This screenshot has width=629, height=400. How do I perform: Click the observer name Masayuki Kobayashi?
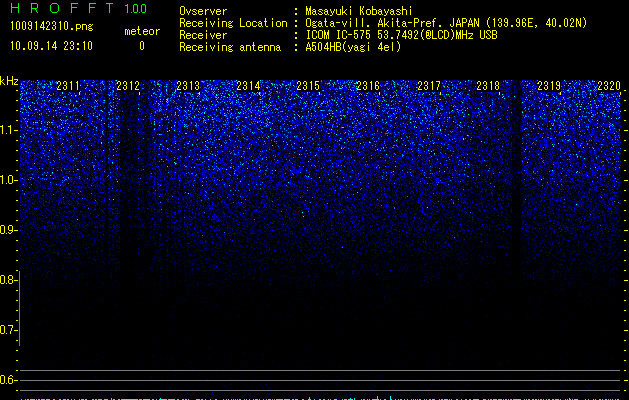[x=359, y=11]
